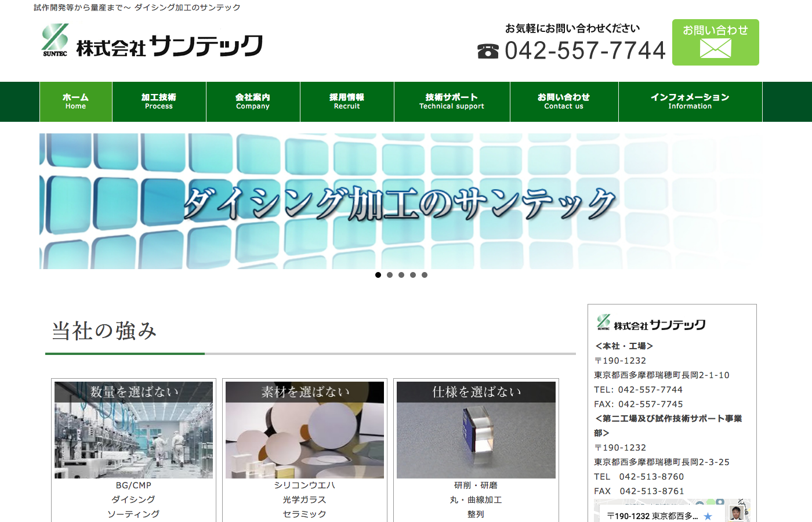The width and height of the screenshot is (812, 522).
Task: Click second factory FAX 042-513-8761
Action: coord(639,491)
